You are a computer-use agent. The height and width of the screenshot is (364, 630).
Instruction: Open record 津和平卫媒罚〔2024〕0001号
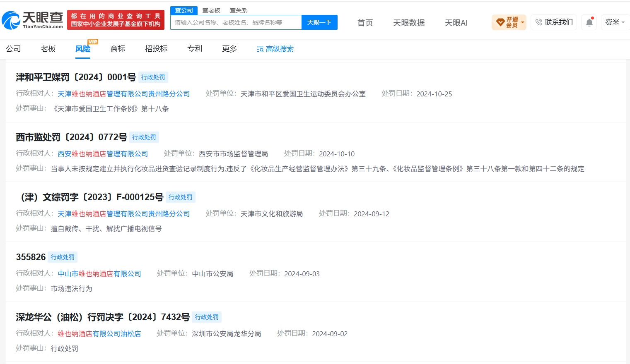click(x=76, y=77)
